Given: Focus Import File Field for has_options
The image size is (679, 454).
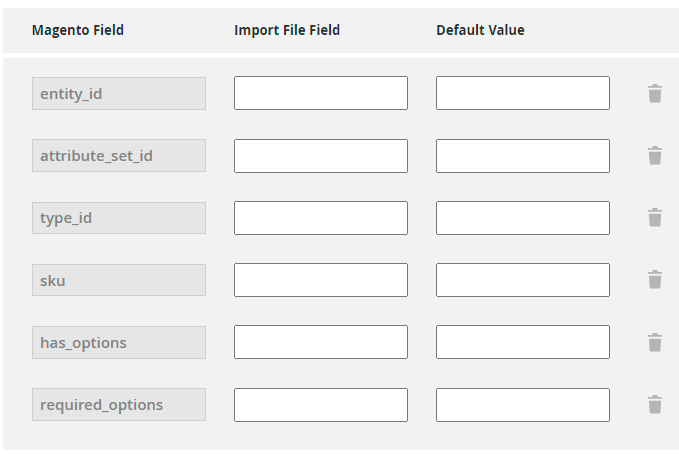Looking at the screenshot, I should point(321,342).
